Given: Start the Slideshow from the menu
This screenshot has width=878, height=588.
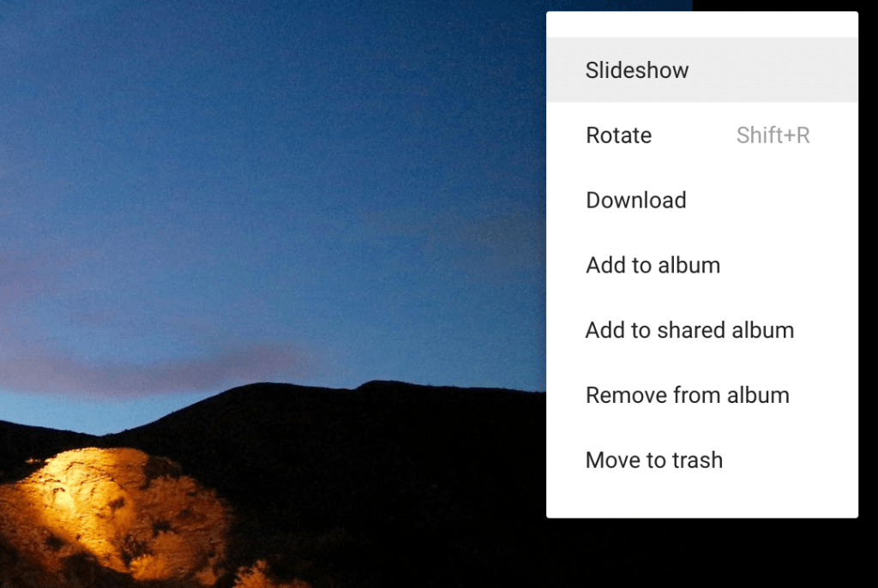Looking at the screenshot, I should click(x=637, y=70).
